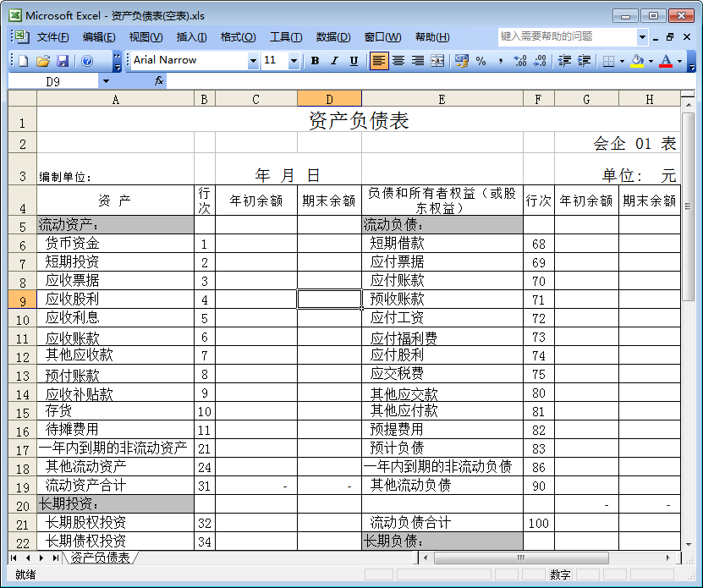Expand the font color dropdown arrow
703x588 pixels.
tap(679, 61)
